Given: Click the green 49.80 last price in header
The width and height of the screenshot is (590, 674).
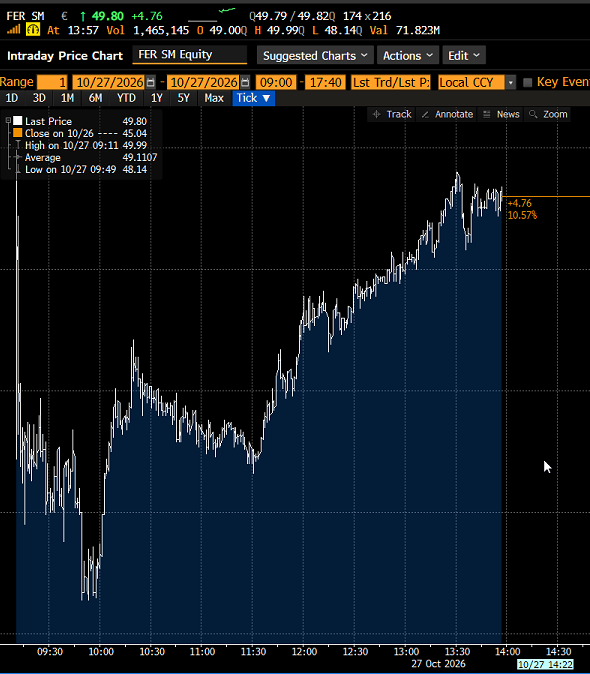Looking at the screenshot, I should [107, 16].
